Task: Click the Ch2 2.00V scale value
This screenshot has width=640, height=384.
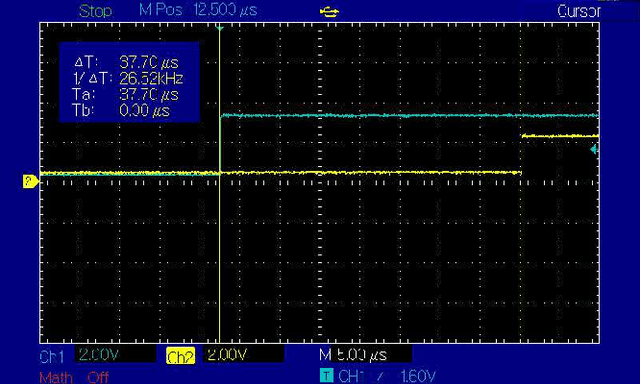Action: click(227, 355)
